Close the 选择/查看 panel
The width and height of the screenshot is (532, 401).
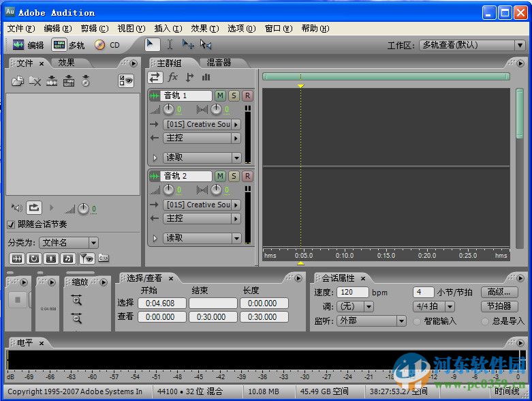[x=171, y=278]
